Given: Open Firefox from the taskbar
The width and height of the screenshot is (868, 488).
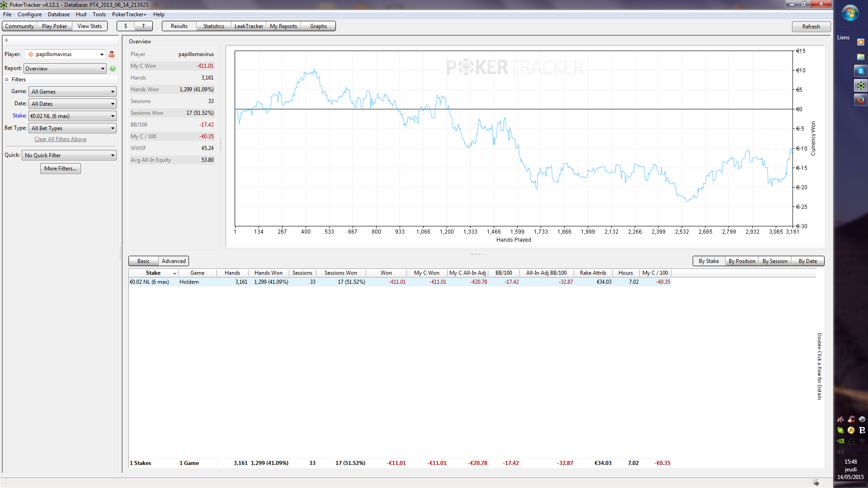Looking at the screenshot, I should click(860, 100).
